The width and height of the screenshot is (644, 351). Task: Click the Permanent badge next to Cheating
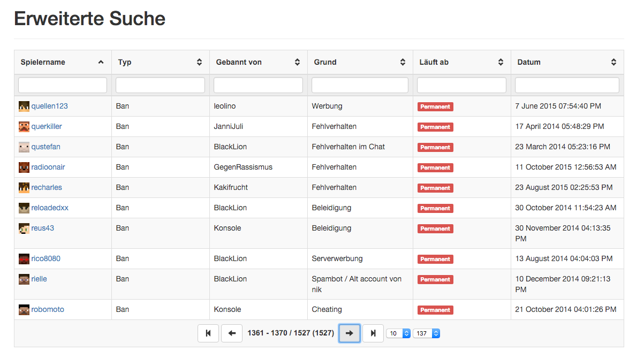pos(435,310)
